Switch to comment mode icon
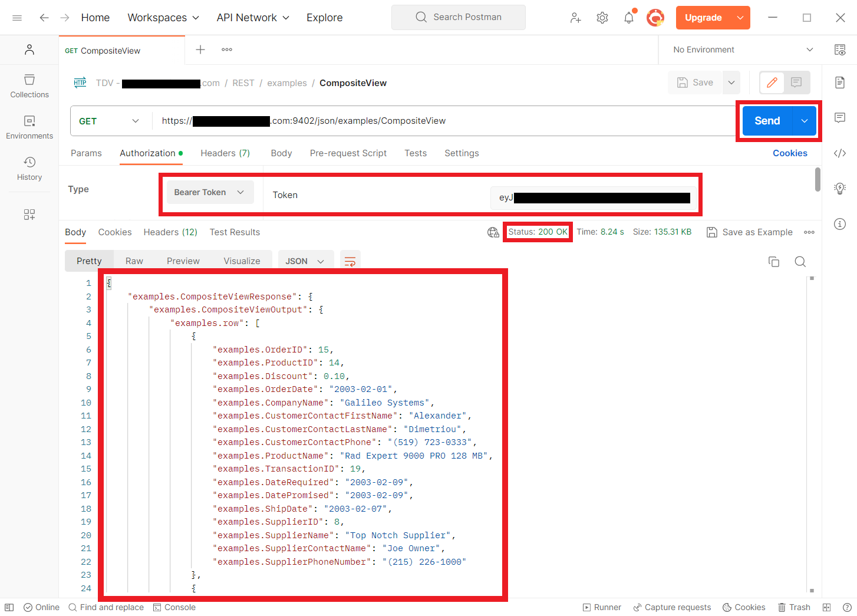This screenshot has width=857, height=616. (x=796, y=83)
